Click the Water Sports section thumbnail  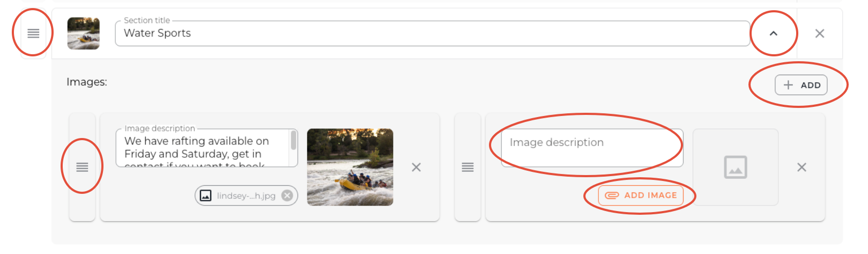pyautogui.click(x=83, y=33)
